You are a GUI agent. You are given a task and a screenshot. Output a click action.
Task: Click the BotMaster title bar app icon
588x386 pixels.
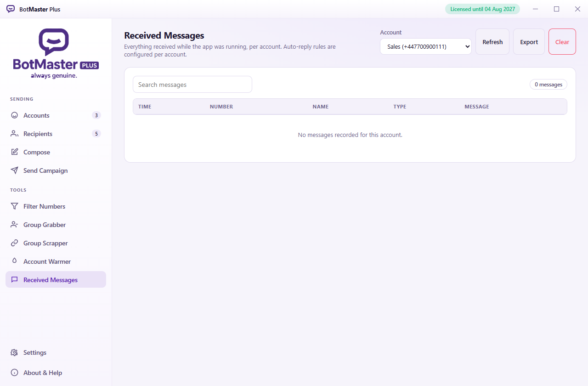(11, 9)
